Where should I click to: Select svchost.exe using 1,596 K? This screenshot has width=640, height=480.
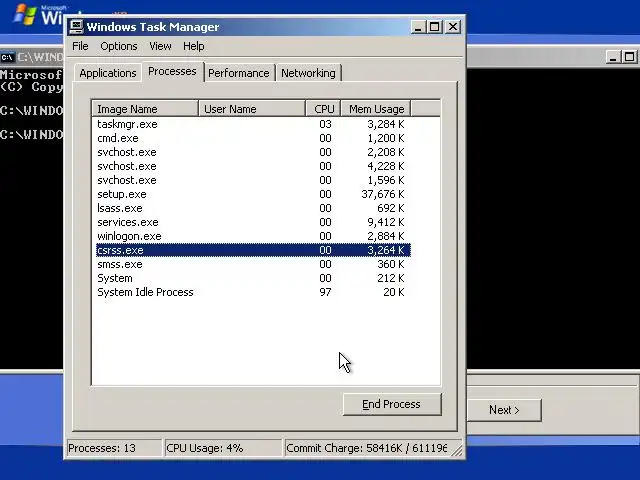tap(253, 180)
